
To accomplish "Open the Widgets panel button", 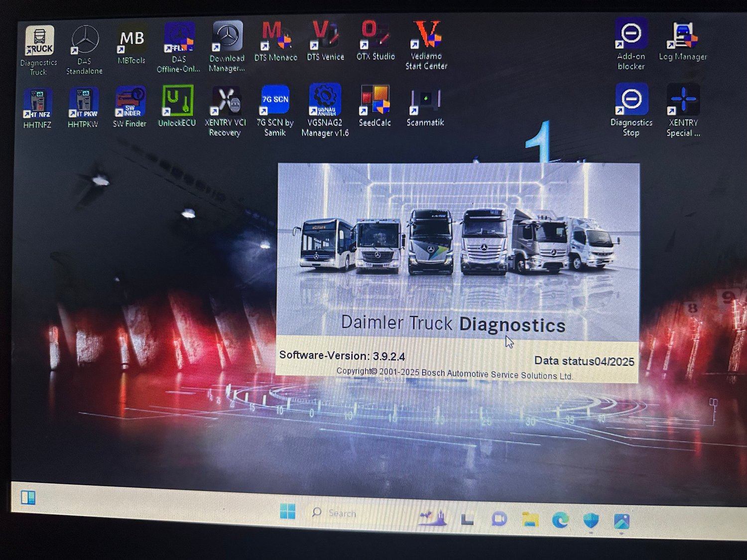I will [x=28, y=497].
